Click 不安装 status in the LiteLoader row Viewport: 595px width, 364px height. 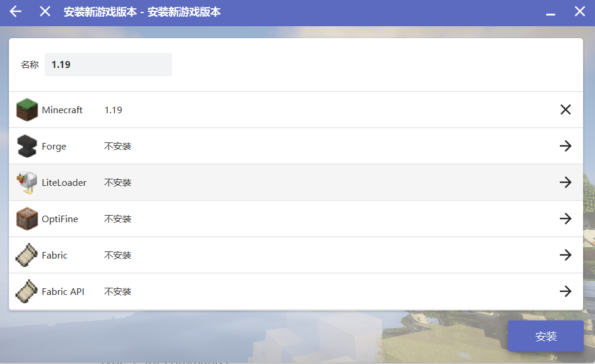click(118, 182)
